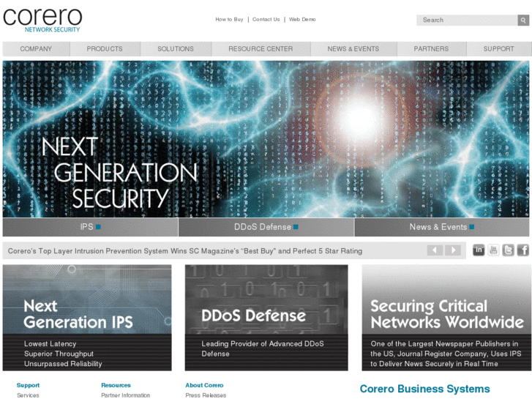532x399 pixels.
Task: Switch banner to News & Events tab
Action: coord(442,227)
